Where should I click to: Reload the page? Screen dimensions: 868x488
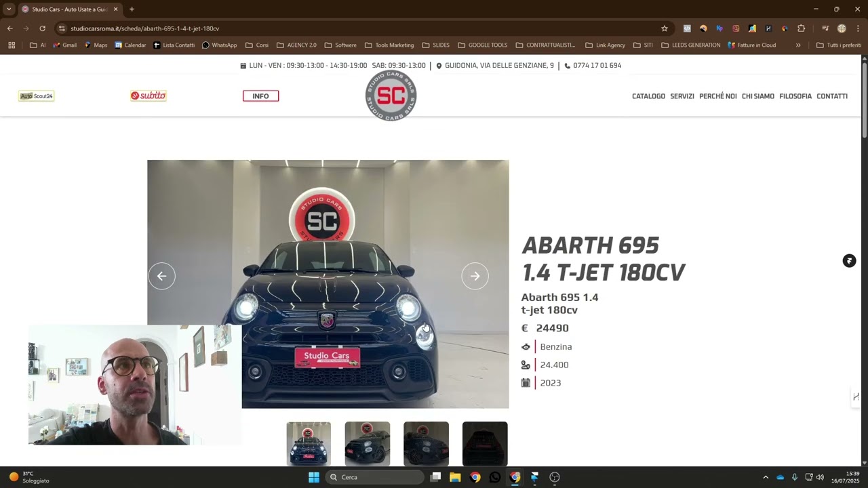point(42,28)
